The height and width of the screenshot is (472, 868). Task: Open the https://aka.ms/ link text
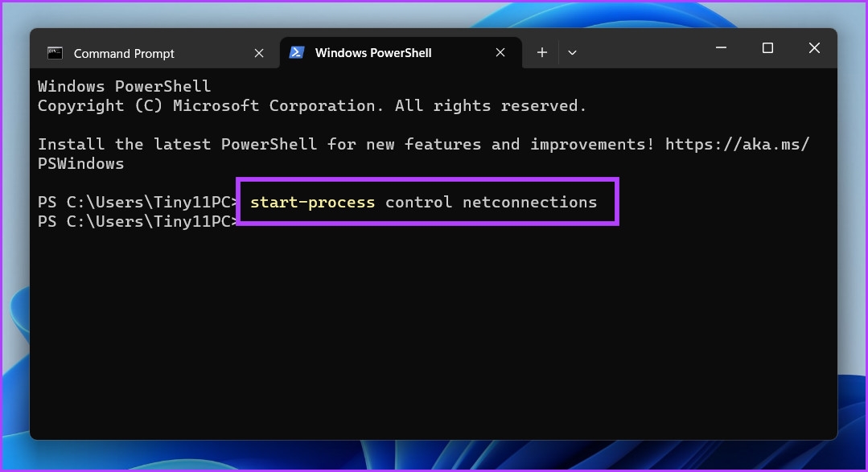(x=737, y=145)
